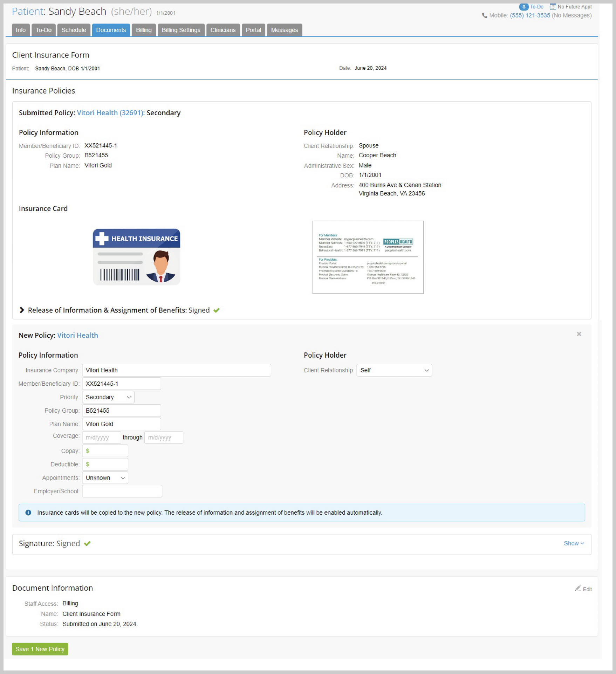Click the green checkmark beside Signature Signed
This screenshot has width=616, height=674.
tap(88, 543)
